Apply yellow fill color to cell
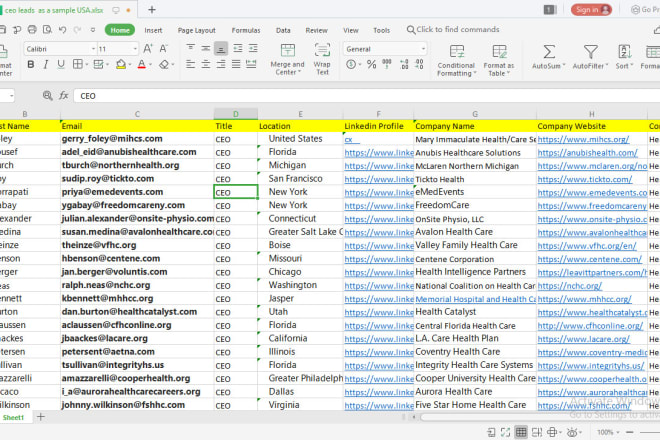 [x=121, y=64]
